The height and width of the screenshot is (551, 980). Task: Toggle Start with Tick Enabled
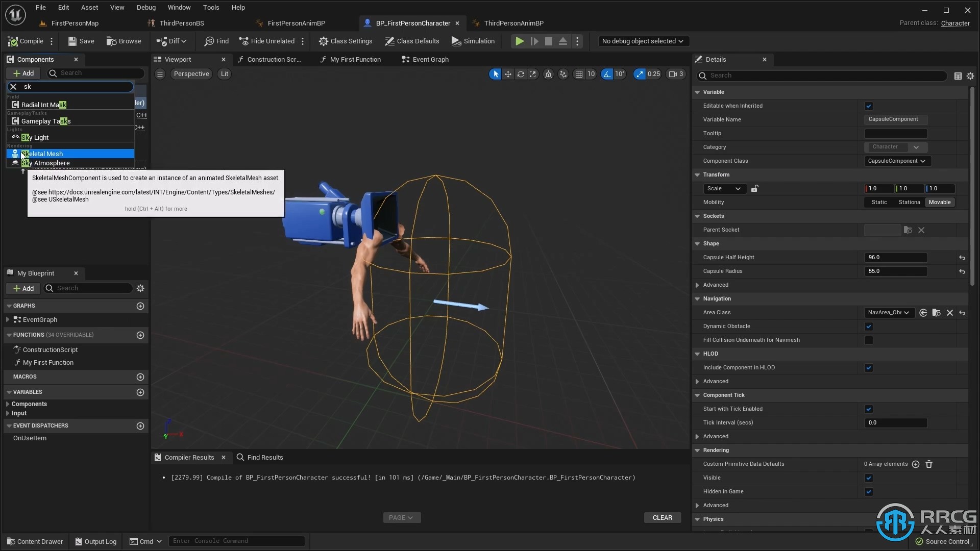coord(869,409)
